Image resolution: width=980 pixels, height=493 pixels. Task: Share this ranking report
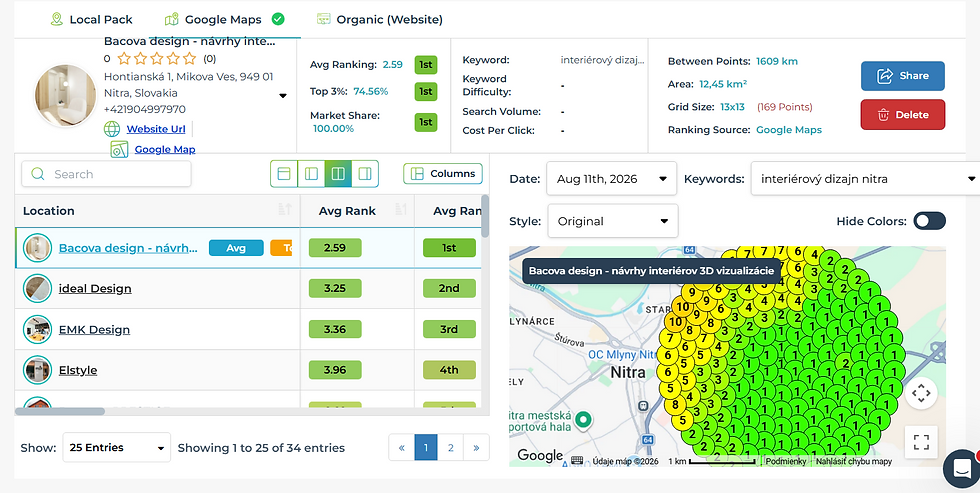tap(902, 76)
